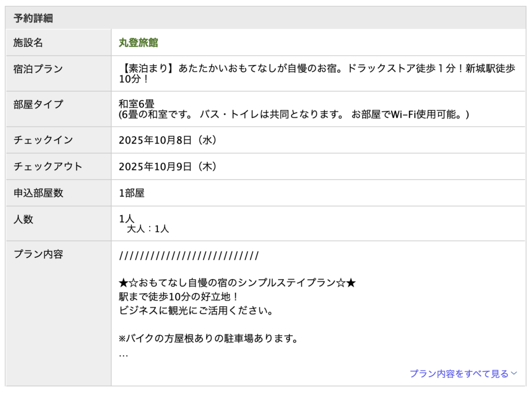Expand プラン内容をすべて見る link
The width and height of the screenshot is (532, 394).
[x=459, y=373]
